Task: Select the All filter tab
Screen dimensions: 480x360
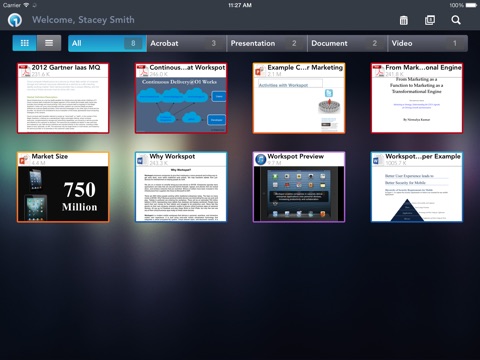Action: (107, 43)
